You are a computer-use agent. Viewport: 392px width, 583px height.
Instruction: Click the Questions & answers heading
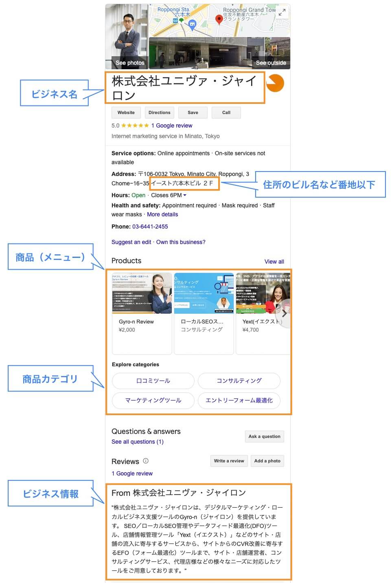click(x=146, y=431)
